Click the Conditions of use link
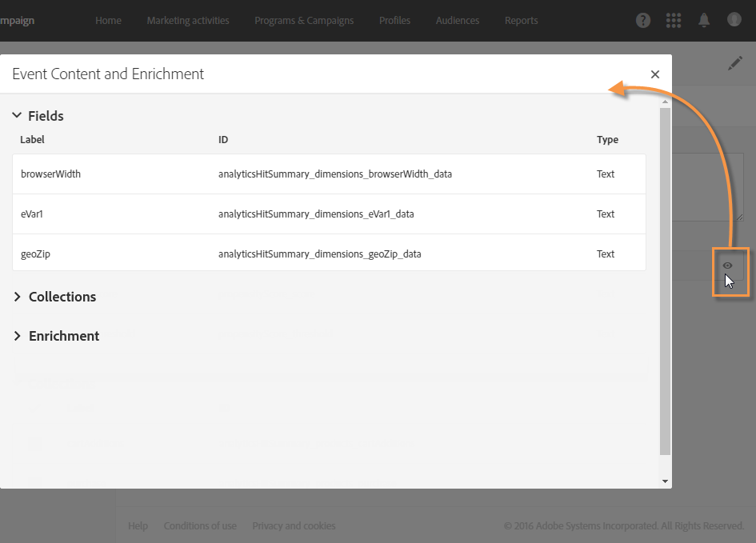 pyautogui.click(x=200, y=525)
